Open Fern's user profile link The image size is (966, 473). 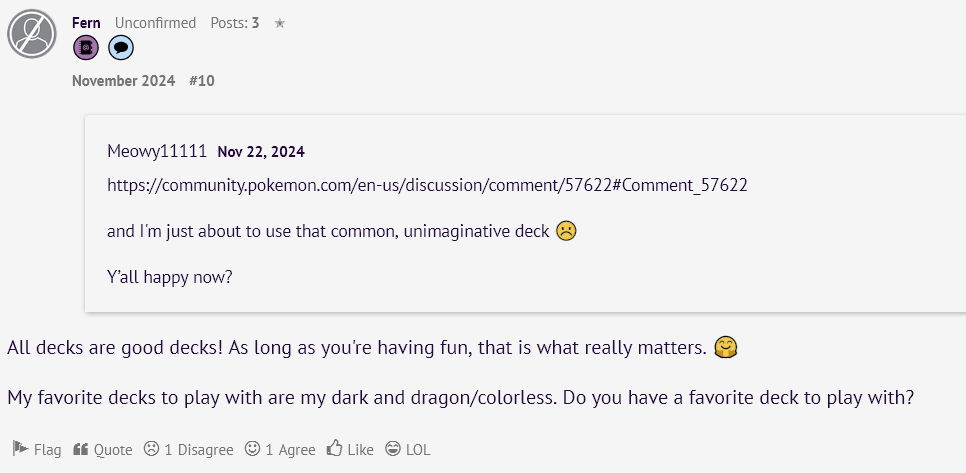coord(86,23)
